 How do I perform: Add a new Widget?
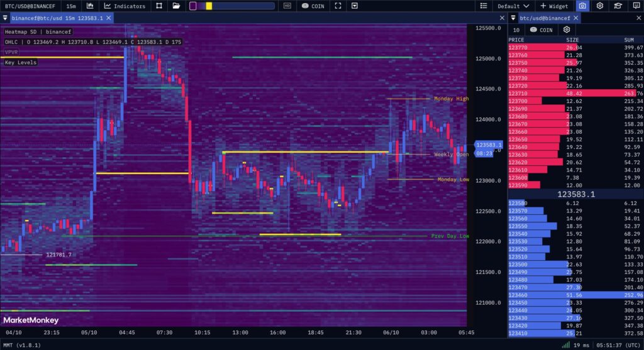(554, 6)
